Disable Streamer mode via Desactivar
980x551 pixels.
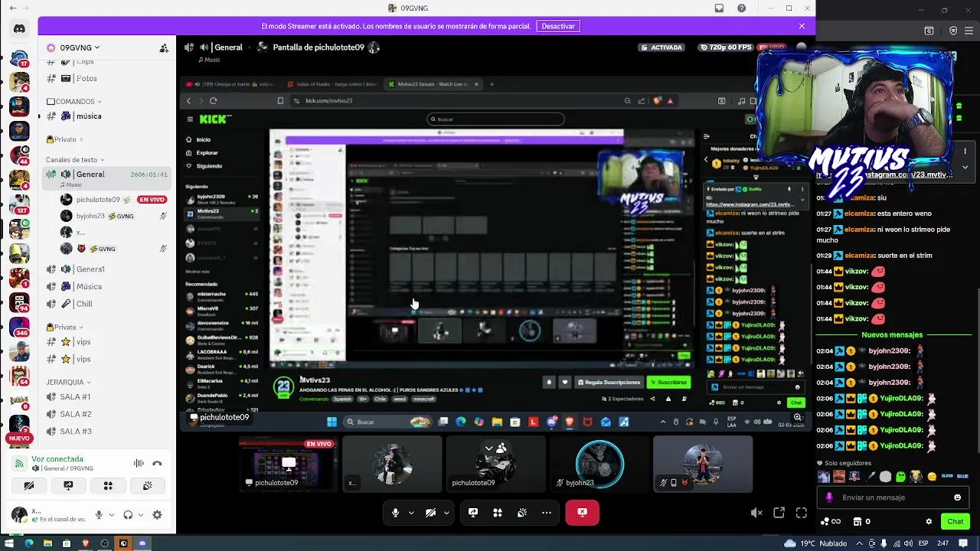coord(558,26)
